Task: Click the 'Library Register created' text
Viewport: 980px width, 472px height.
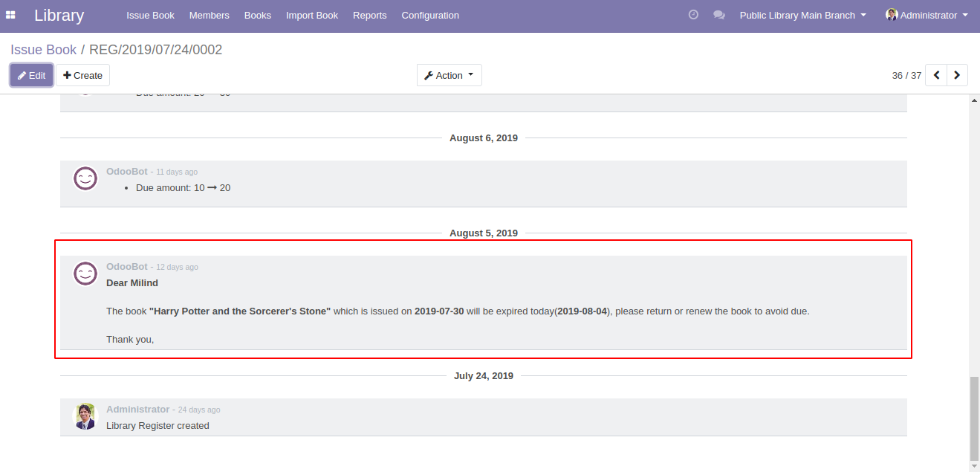Action: 158,425
